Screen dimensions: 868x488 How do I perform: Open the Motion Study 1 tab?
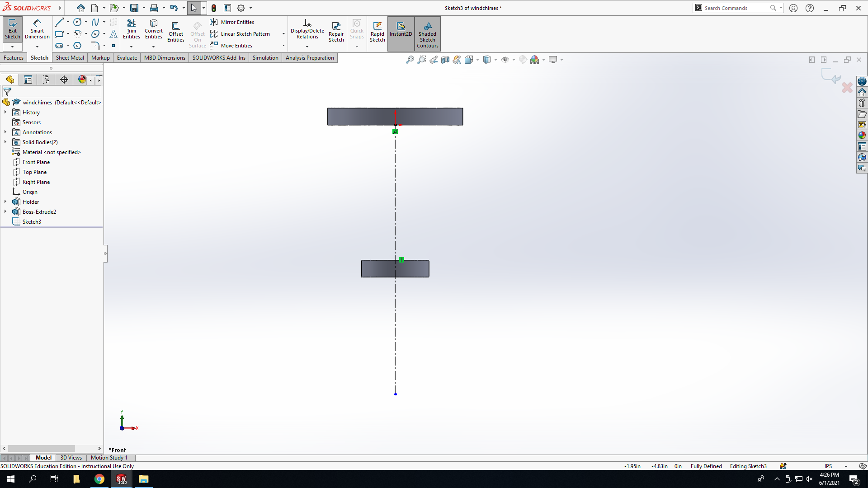pos(109,458)
